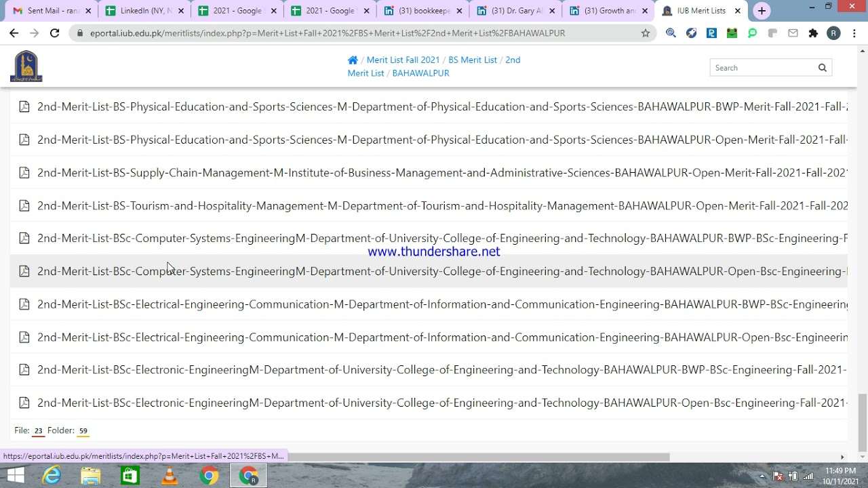The image size is (868, 488).
Task: Open Supply-Chain-Management merit list file
Action: [x=442, y=172]
